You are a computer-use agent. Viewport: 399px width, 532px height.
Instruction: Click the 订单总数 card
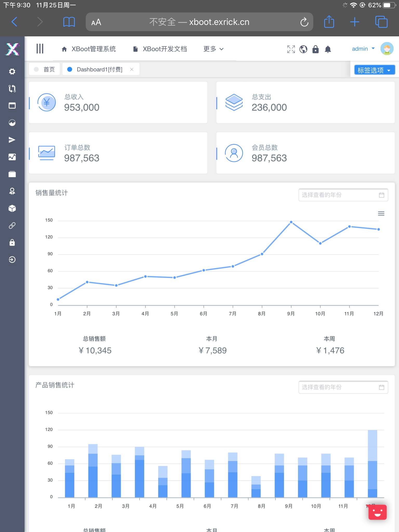coord(118,153)
